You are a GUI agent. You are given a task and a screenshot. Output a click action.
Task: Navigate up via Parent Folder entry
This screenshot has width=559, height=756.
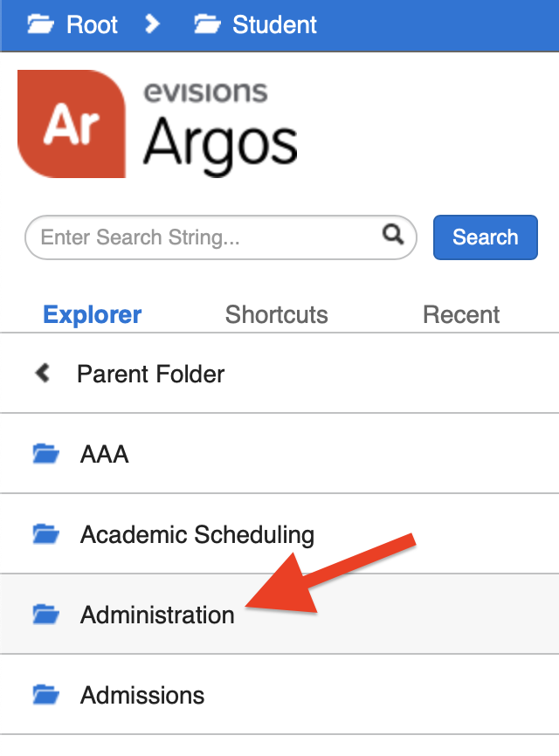click(150, 373)
